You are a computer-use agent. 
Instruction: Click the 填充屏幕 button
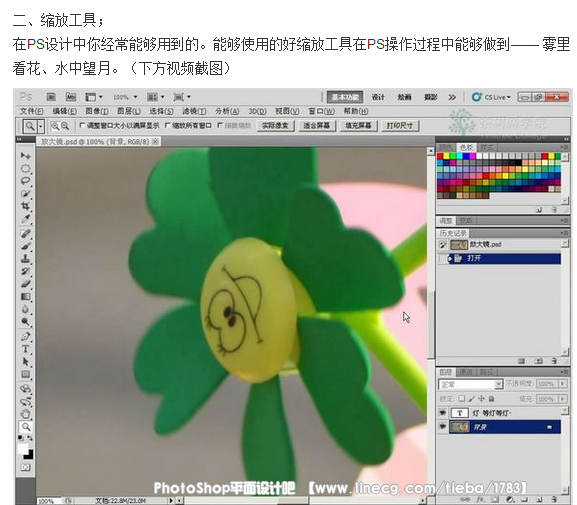click(358, 126)
